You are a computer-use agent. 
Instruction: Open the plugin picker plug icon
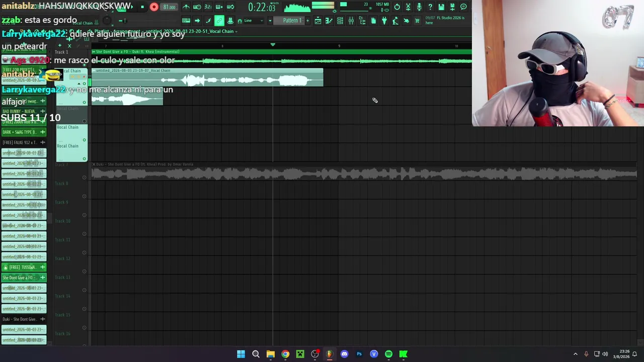384,21
